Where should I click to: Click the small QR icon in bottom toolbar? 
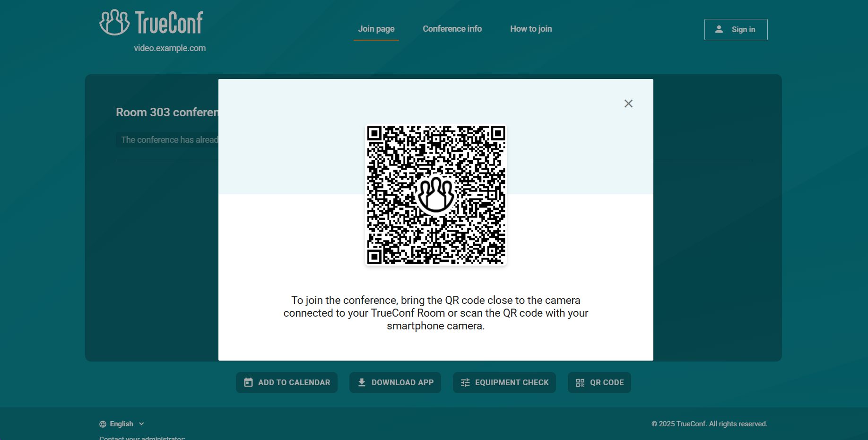click(x=580, y=382)
